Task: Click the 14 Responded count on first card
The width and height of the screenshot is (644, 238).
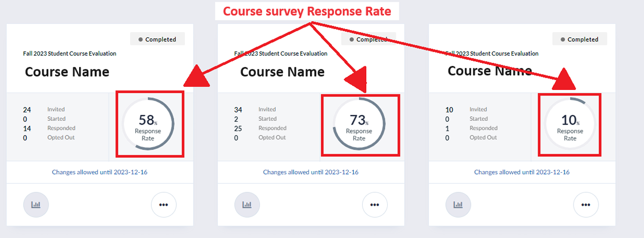Action: click(27, 128)
